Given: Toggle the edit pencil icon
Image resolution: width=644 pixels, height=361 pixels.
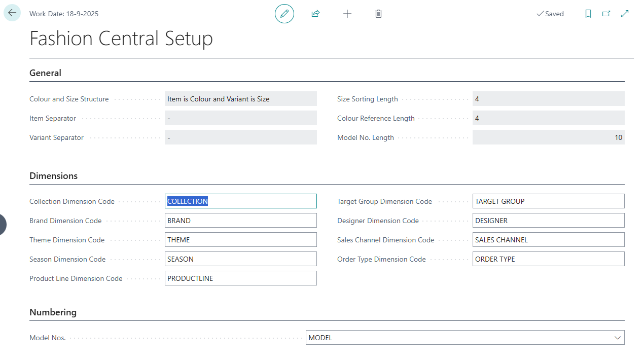Looking at the screenshot, I should (x=284, y=14).
